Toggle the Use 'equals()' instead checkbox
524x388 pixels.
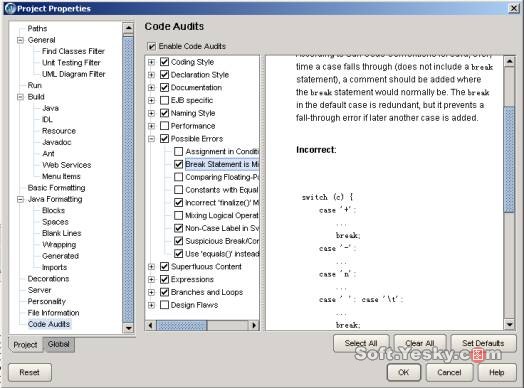[179, 254]
